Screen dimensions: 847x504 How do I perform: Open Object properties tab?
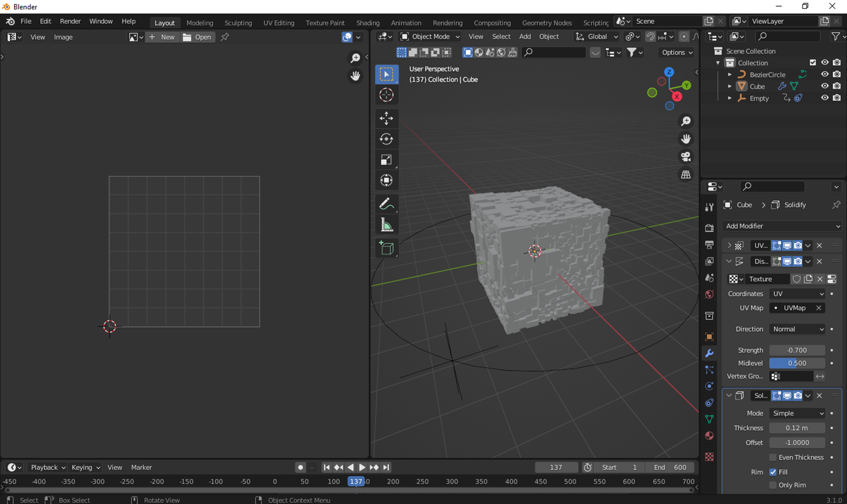tap(709, 337)
